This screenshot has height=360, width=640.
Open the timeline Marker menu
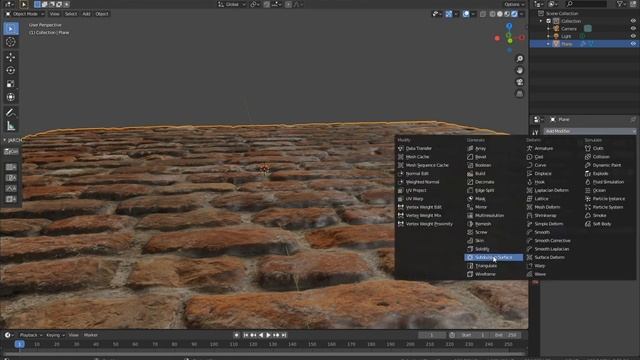pos(91,335)
